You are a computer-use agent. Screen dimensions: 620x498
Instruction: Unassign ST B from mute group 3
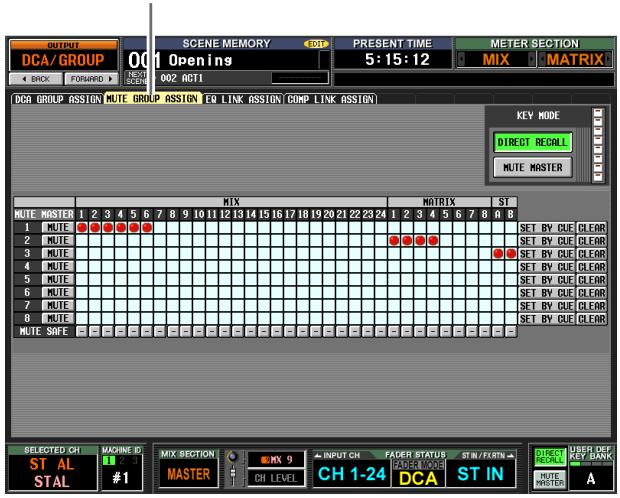pos(511,254)
